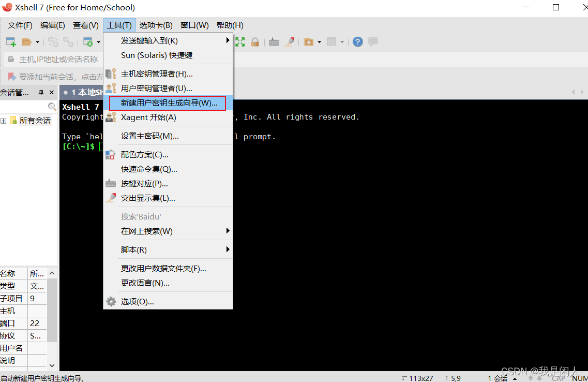Choose 新建用户密钥生成向导(W) menu entry
The width and height of the screenshot is (588, 382).
point(168,103)
